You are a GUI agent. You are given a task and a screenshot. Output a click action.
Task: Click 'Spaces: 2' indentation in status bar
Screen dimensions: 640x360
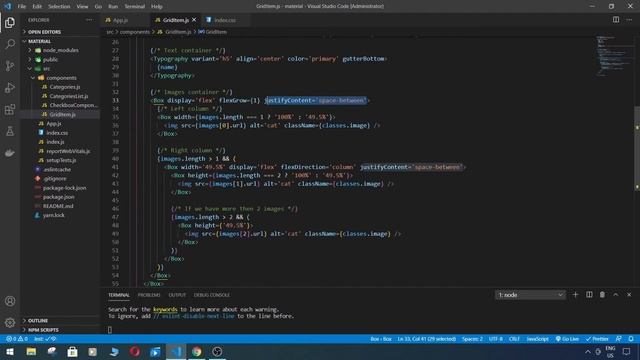point(472,339)
